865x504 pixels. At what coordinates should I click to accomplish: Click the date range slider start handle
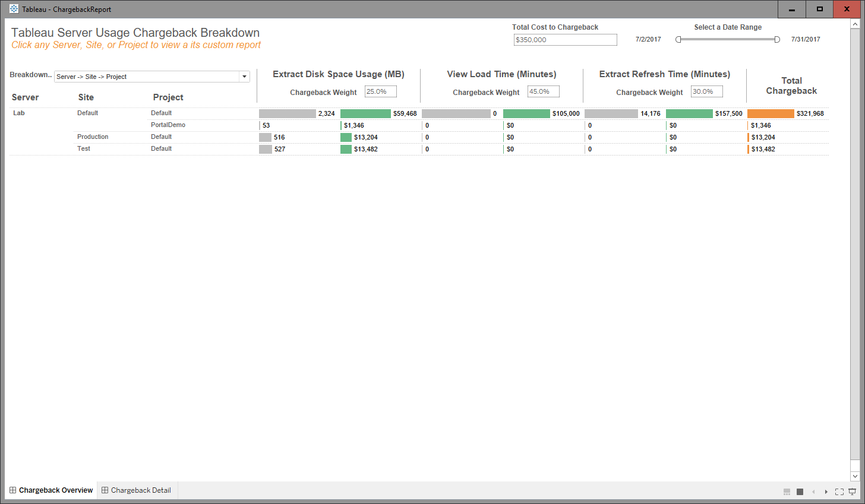678,40
